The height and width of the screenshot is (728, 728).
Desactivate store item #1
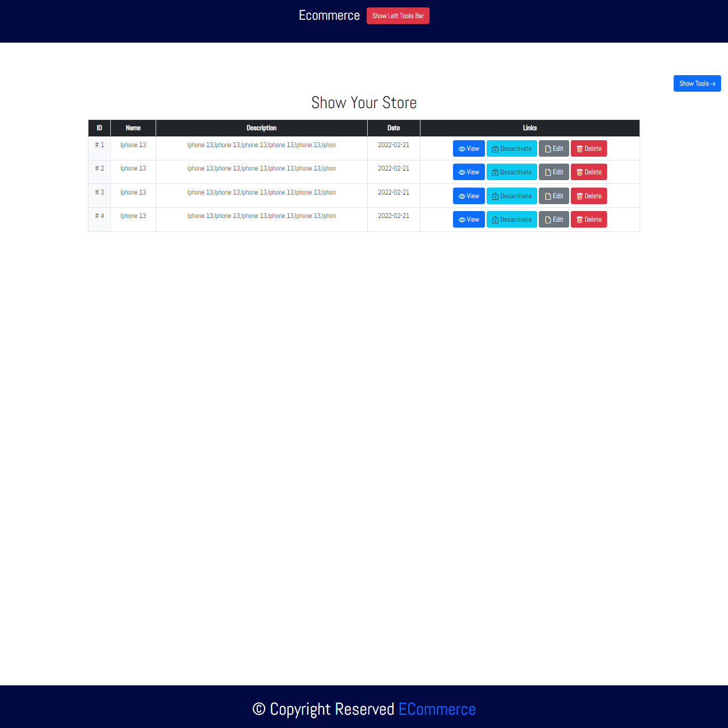512,149
